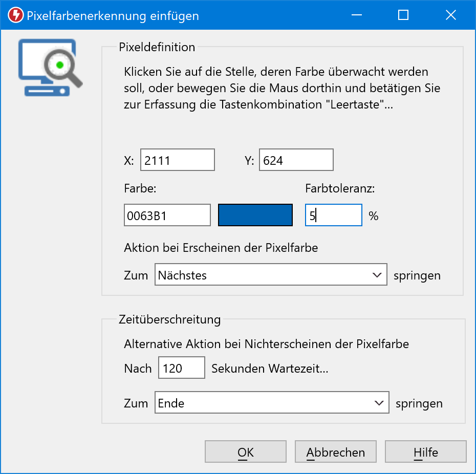Expand the "Ende" timeout jump dropdown
The image size is (476, 474).
coord(272,403)
